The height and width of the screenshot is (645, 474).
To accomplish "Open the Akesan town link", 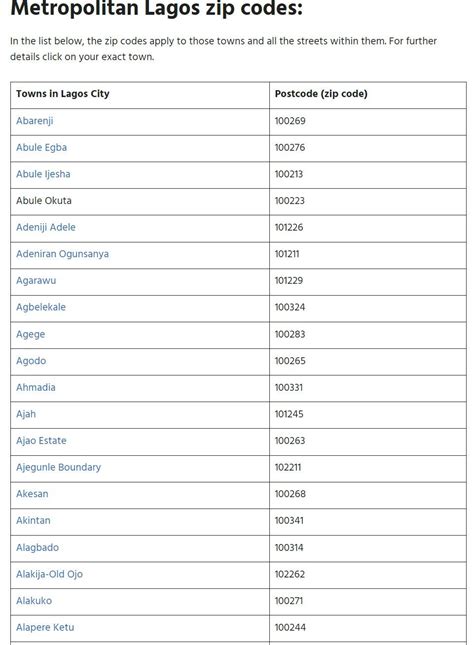I will click(32, 494).
